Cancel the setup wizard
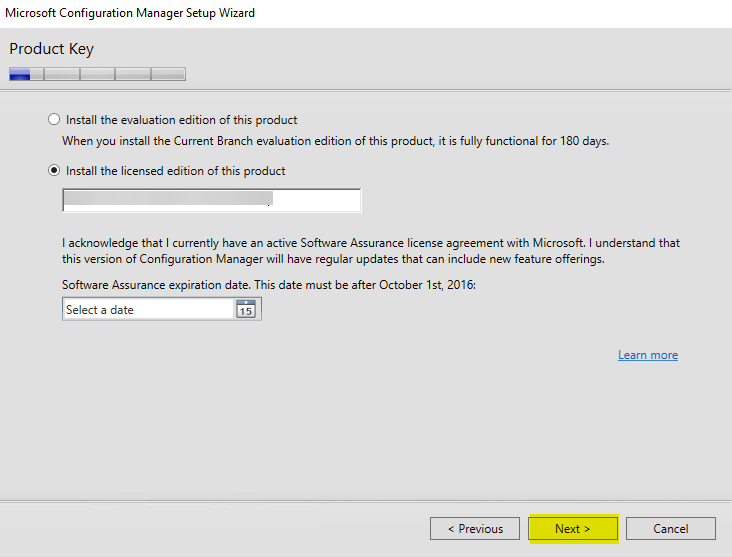This screenshot has width=732, height=557. [x=670, y=528]
